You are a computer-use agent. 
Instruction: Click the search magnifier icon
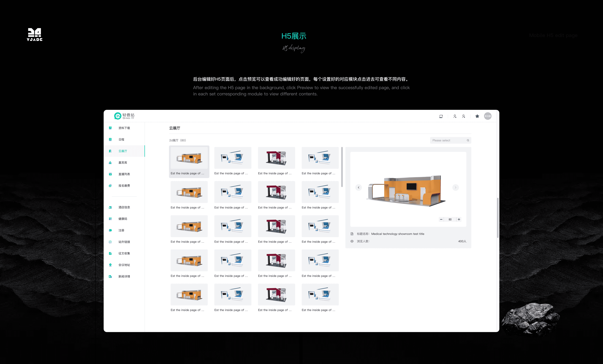pyautogui.click(x=468, y=140)
